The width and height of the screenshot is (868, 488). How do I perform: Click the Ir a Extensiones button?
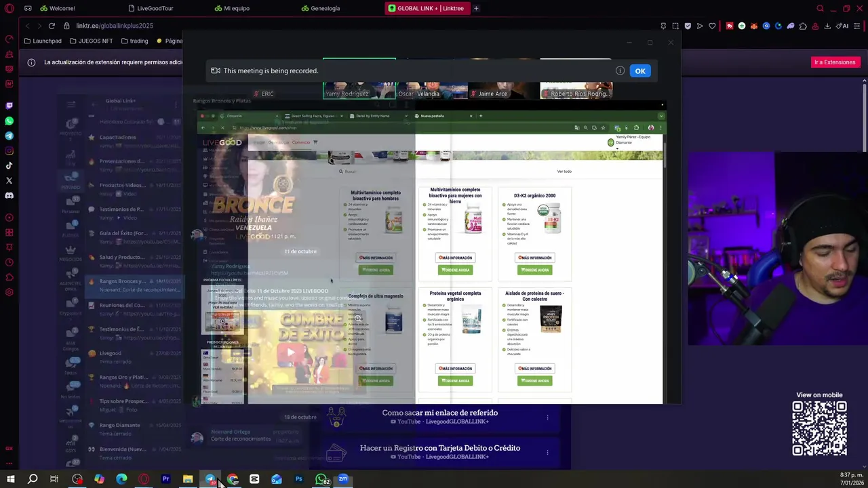pos(835,62)
